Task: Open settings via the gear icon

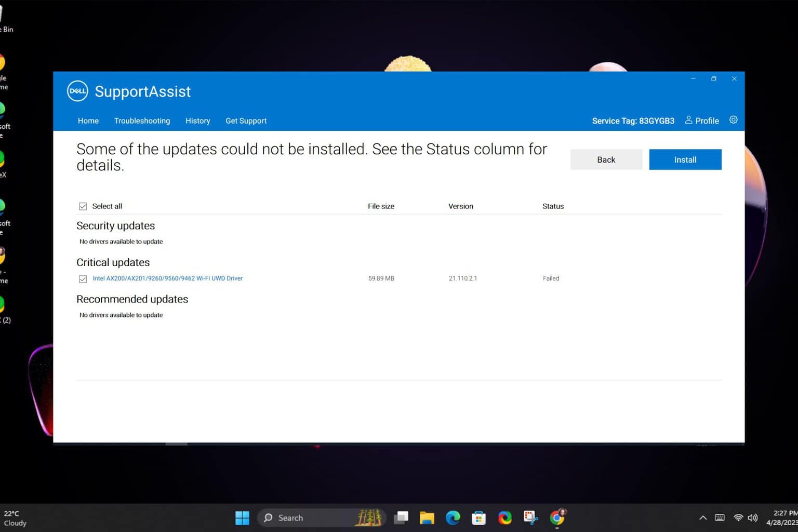Action: click(733, 120)
